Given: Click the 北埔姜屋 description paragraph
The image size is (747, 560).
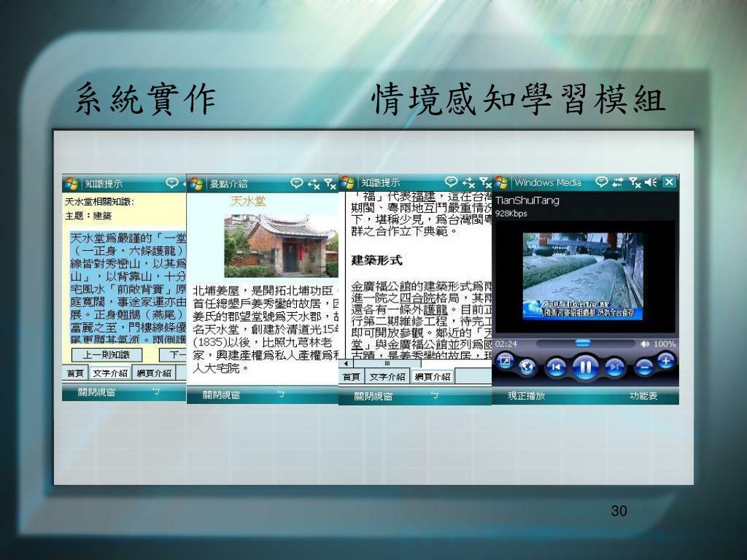Looking at the screenshot, I should pyautogui.click(x=266, y=329).
